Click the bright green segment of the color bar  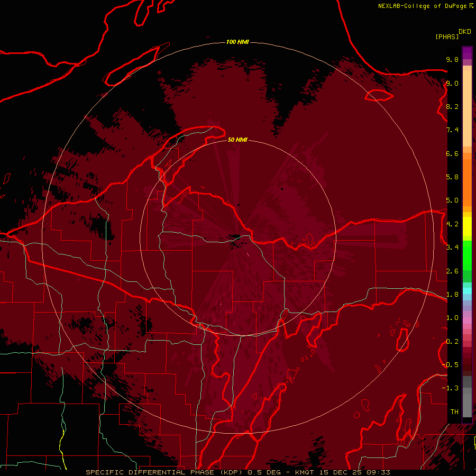coord(467,254)
